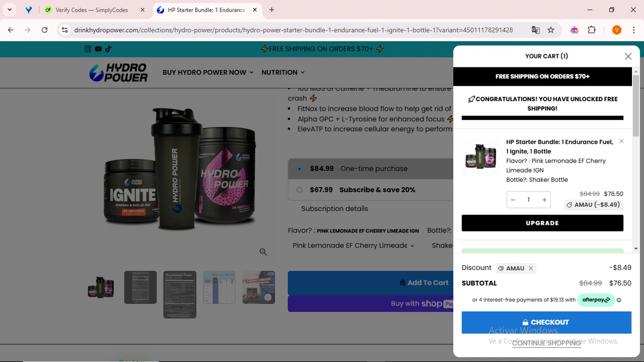Increase cart item quantity
The image size is (644, 362).
coord(544,200)
